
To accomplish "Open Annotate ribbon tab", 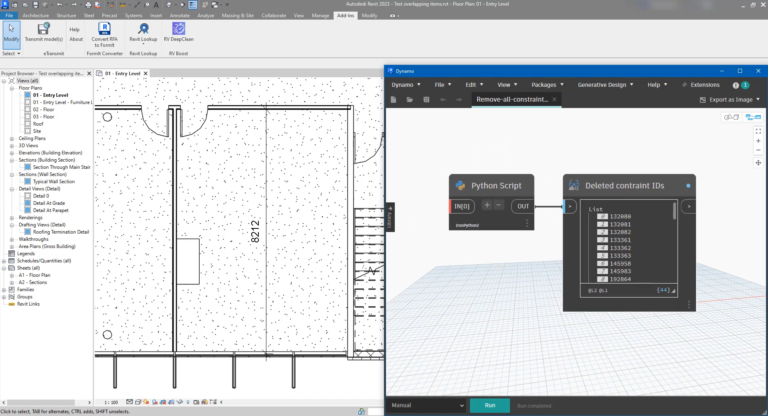I will click(x=179, y=16).
